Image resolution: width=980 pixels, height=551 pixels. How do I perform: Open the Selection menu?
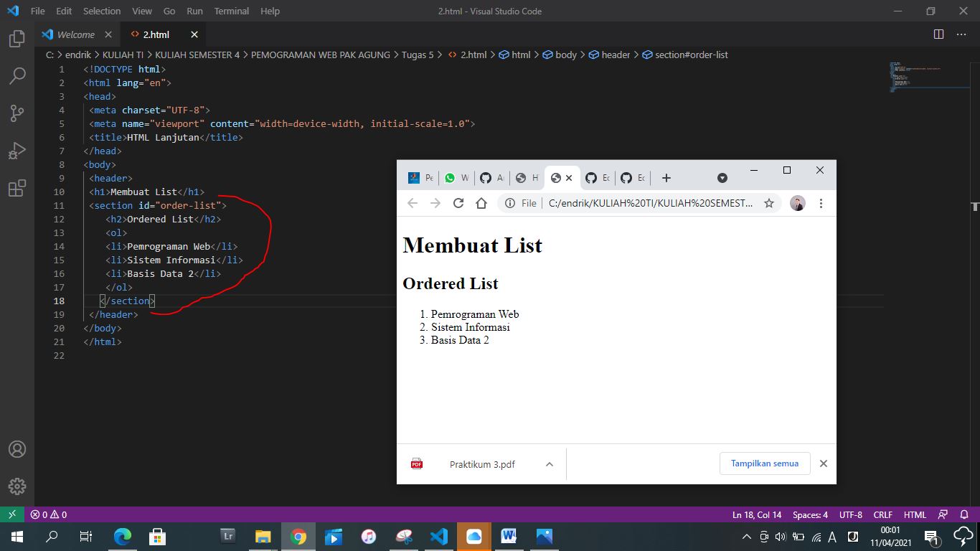(102, 11)
